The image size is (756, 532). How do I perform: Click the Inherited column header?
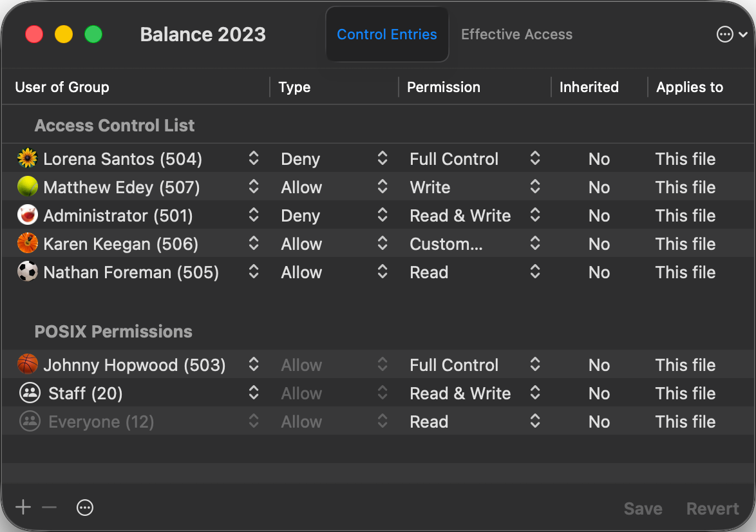tap(589, 87)
